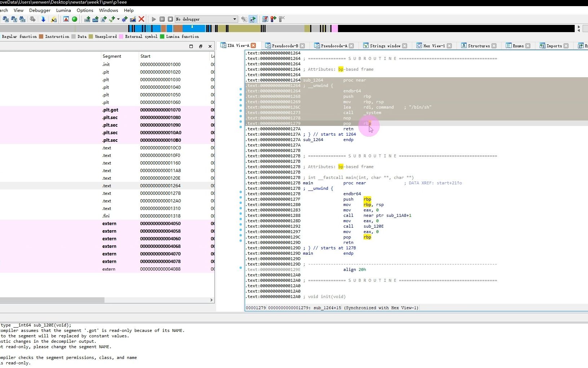Click the Lumina function lock icon in toolbar
The width and height of the screenshot is (588, 368).
[x=54, y=19]
